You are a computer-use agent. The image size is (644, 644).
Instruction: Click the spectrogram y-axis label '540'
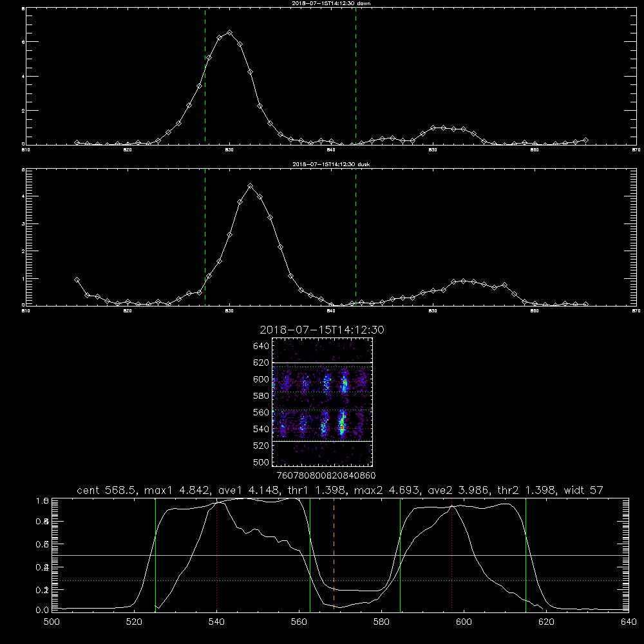tap(261, 429)
